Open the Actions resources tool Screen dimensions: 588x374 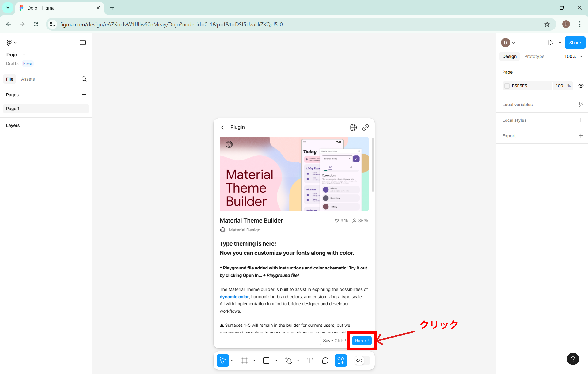[x=340, y=361]
